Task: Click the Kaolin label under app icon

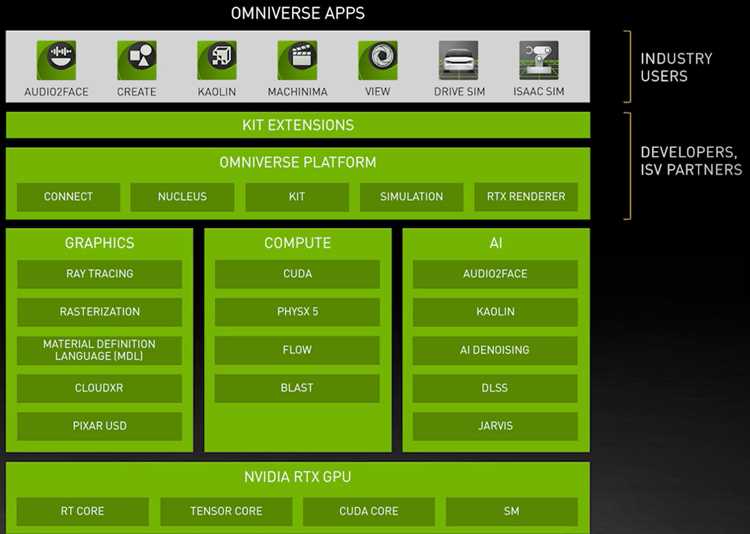Action: point(217,92)
